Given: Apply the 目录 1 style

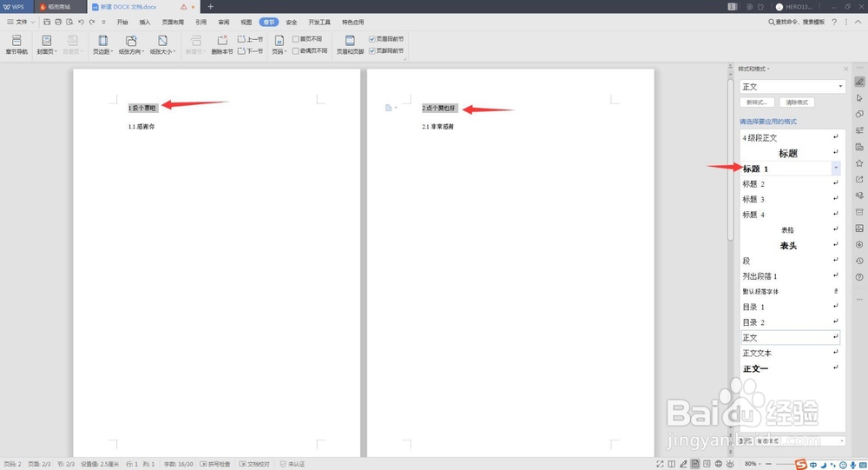Looking at the screenshot, I should (790, 307).
